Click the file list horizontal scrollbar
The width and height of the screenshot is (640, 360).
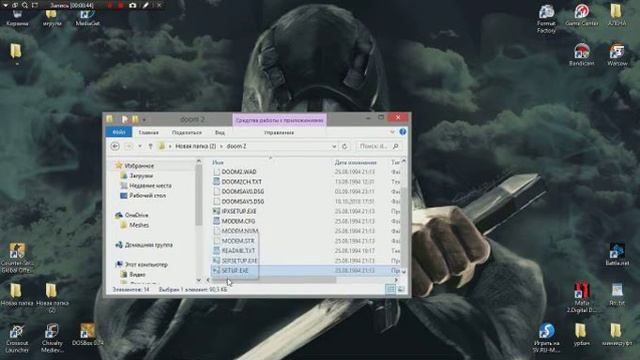(x=273, y=280)
